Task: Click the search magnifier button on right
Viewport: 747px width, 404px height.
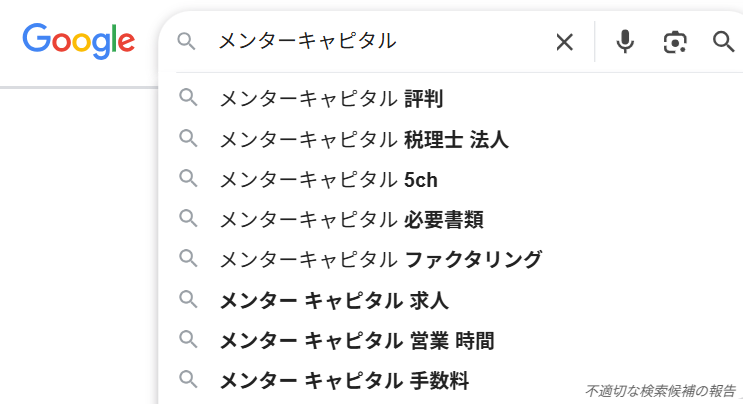Action: (724, 41)
